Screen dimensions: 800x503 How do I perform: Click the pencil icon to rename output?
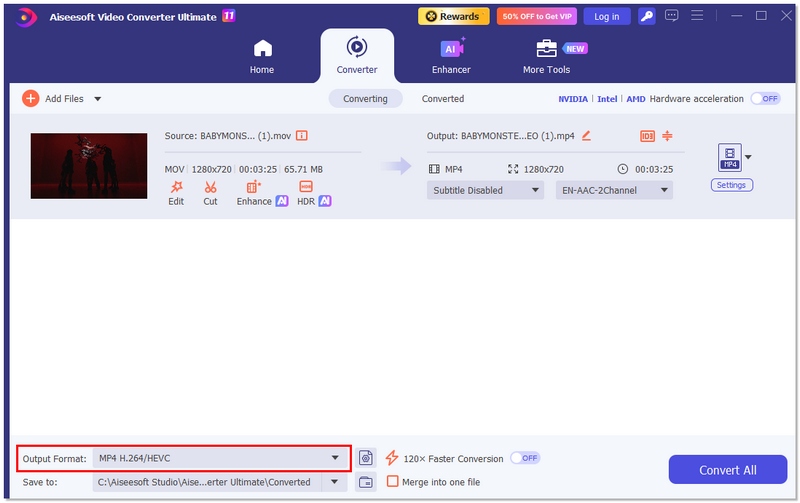586,135
